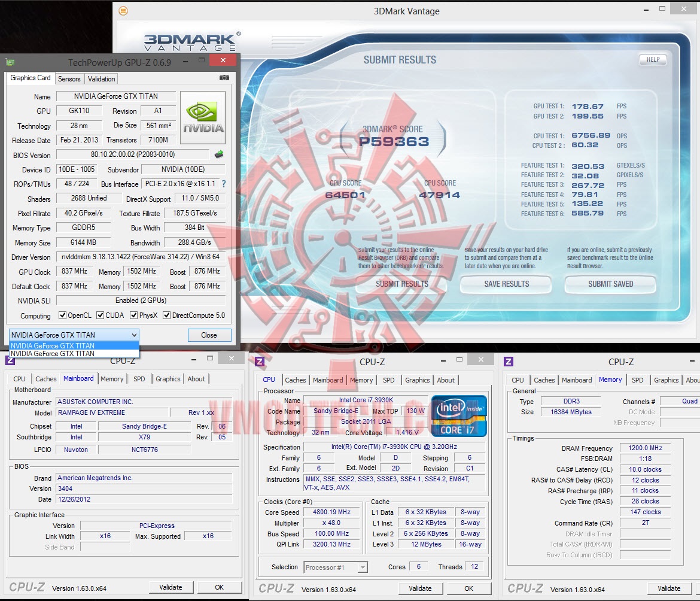Toggle the PhysX checkbox

click(133, 315)
